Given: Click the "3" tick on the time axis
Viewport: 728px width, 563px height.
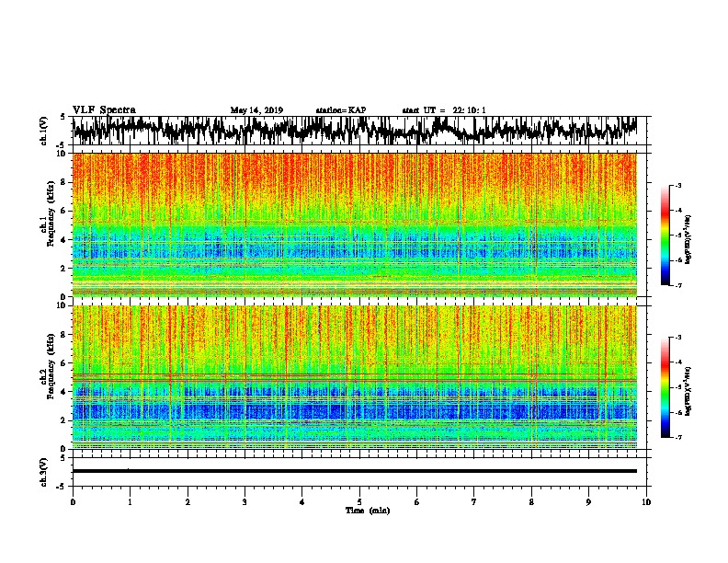Looking at the screenshot, I should [x=245, y=502].
